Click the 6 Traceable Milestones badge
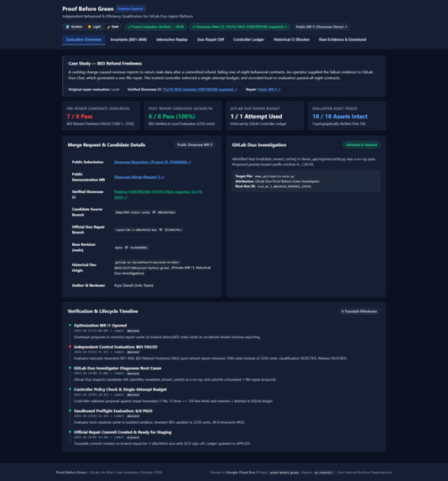The width and height of the screenshot is (448, 481). pos(359,311)
